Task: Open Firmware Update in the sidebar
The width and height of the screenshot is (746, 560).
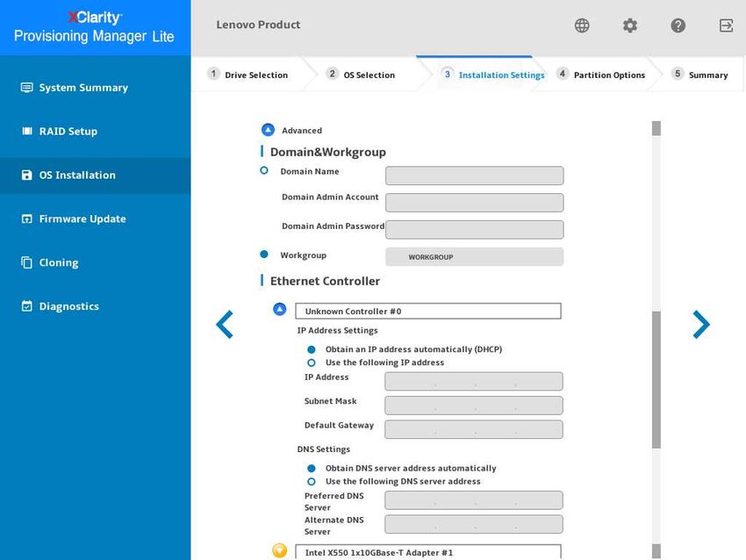Action: [95, 219]
